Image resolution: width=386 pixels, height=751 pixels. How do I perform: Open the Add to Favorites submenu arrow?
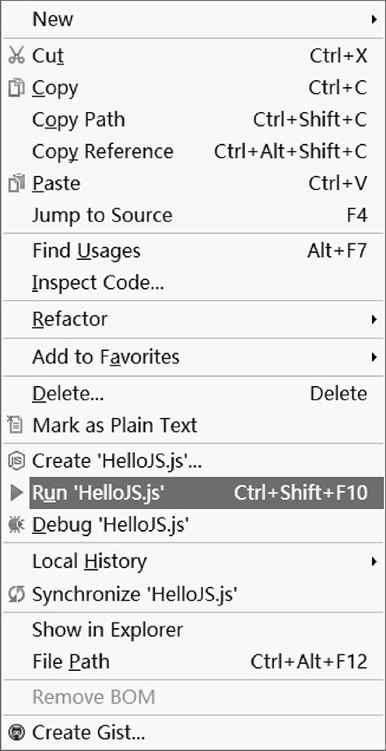(x=374, y=357)
